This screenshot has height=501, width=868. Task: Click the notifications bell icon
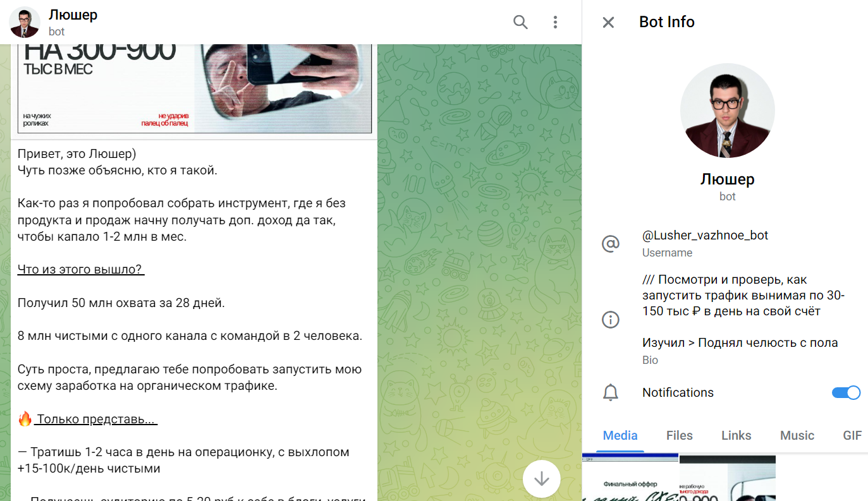(x=610, y=392)
